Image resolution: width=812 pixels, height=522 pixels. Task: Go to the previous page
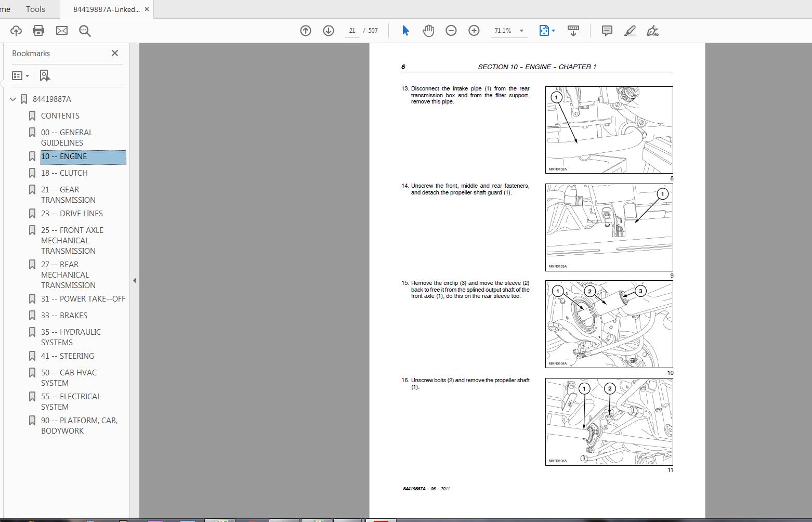pyautogui.click(x=305, y=30)
